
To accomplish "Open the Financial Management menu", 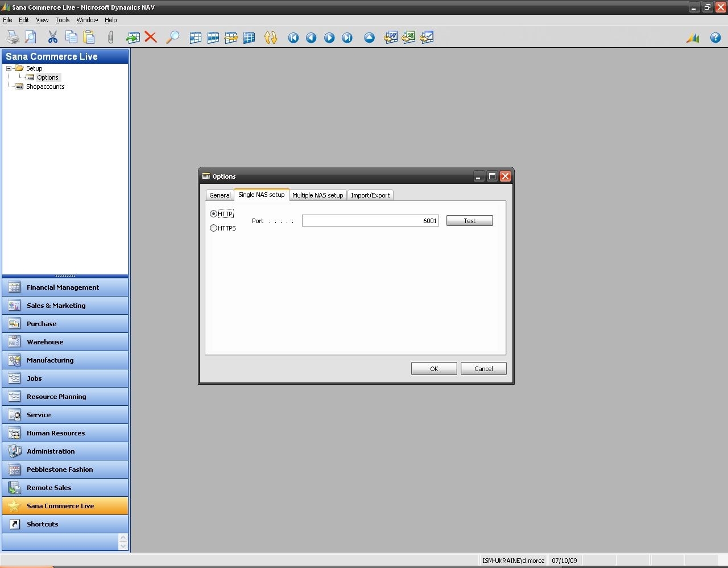I will click(65, 287).
